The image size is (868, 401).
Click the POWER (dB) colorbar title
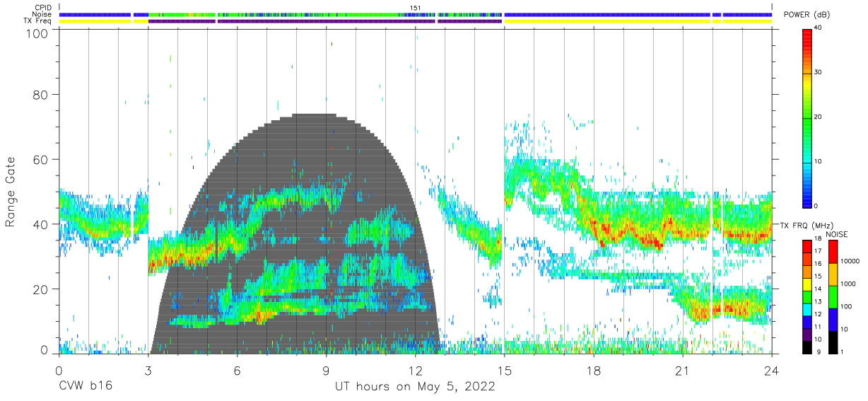point(807,15)
